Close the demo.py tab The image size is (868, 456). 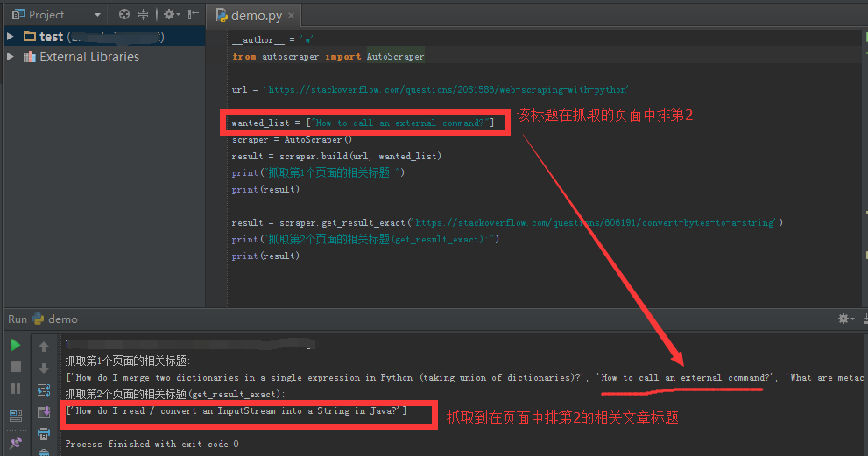[x=291, y=16]
